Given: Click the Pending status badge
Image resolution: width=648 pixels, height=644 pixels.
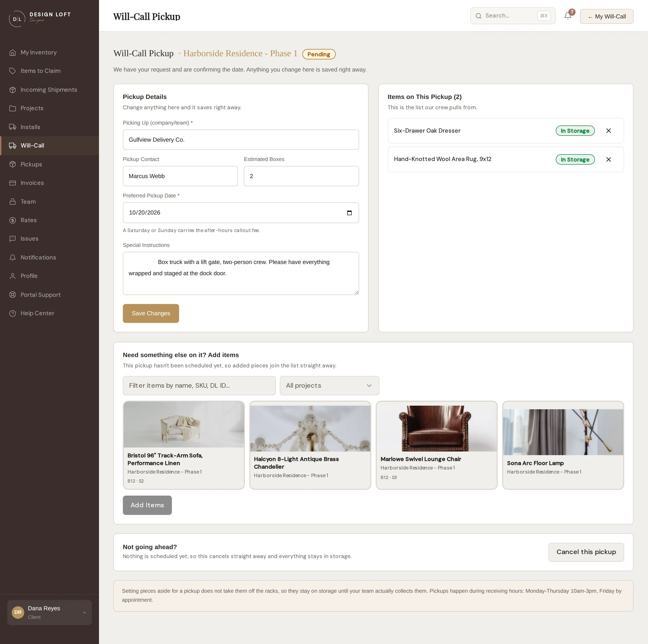Looking at the screenshot, I should [319, 54].
